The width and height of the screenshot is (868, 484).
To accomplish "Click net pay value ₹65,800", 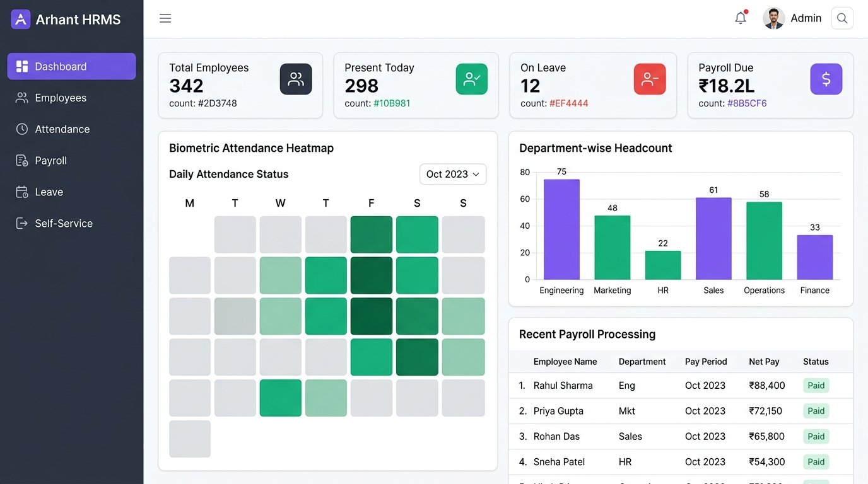I will click(767, 436).
